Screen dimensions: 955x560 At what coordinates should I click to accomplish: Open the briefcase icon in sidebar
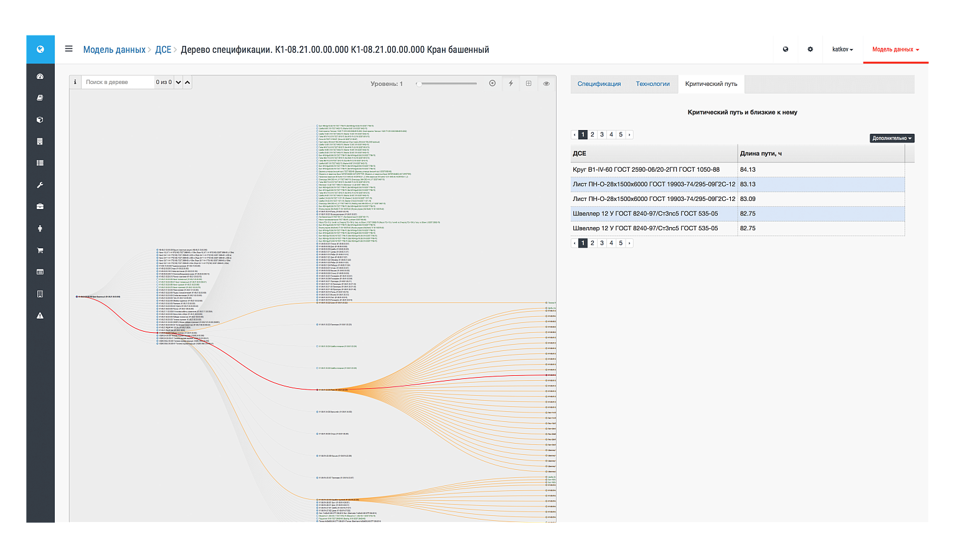tap(40, 207)
